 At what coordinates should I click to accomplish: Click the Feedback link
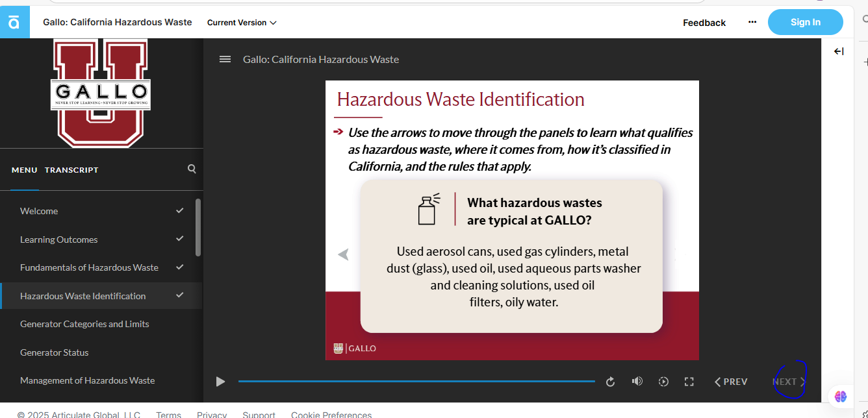coord(704,23)
